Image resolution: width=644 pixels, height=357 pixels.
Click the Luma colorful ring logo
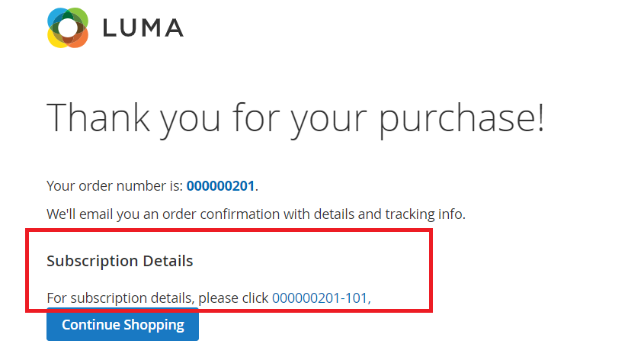[67, 28]
